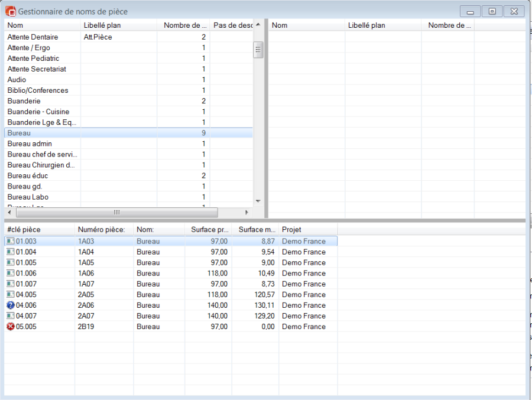This screenshot has width=532, height=400.
Task: Click the application icon in title bar
Action: coord(11,11)
